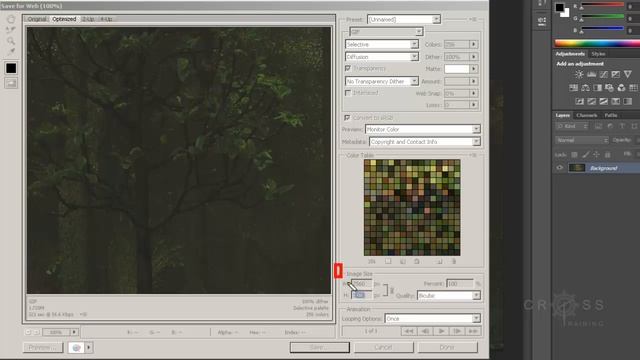Click the Done button

point(447,347)
